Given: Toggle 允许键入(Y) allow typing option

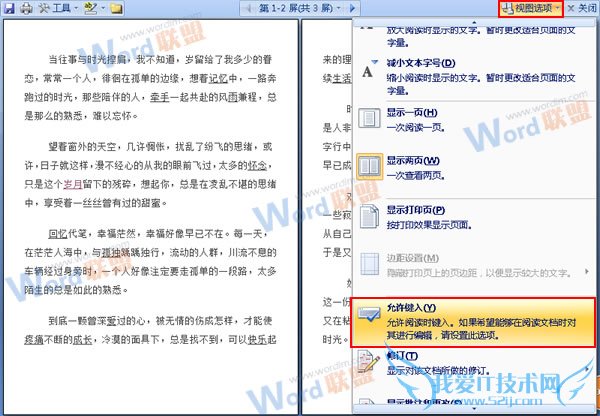Looking at the screenshot, I should 473,322.
